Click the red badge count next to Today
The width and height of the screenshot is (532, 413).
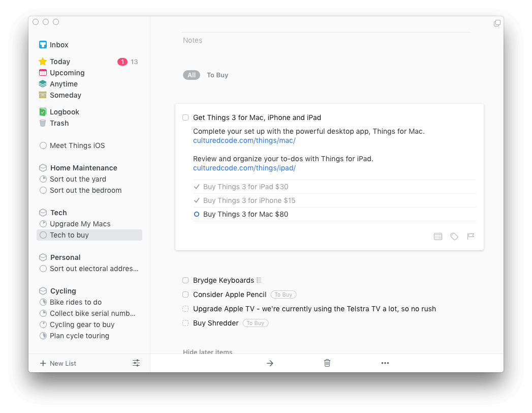pos(122,62)
